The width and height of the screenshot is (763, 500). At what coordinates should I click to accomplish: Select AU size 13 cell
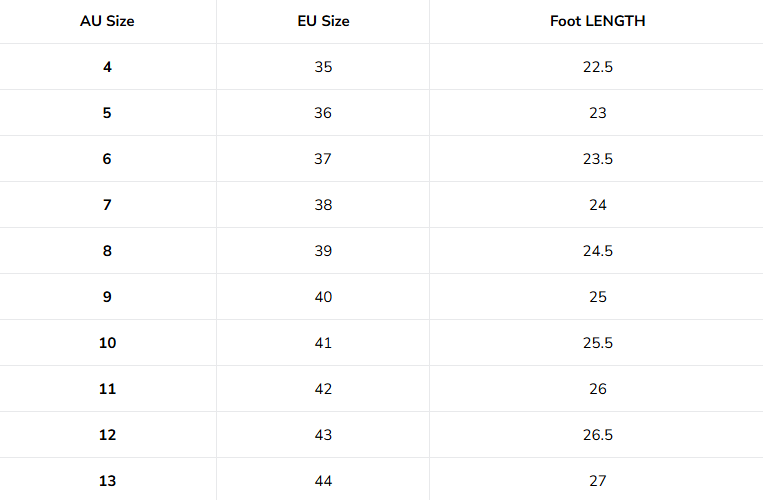pos(107,481)
